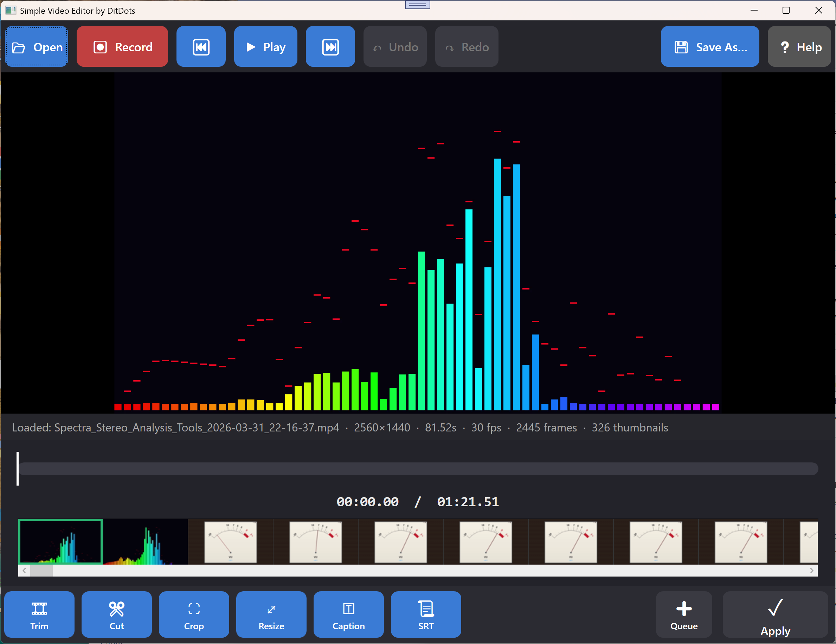
Task: Minimize the Simple Video Editor window
Action: (754, 10)
